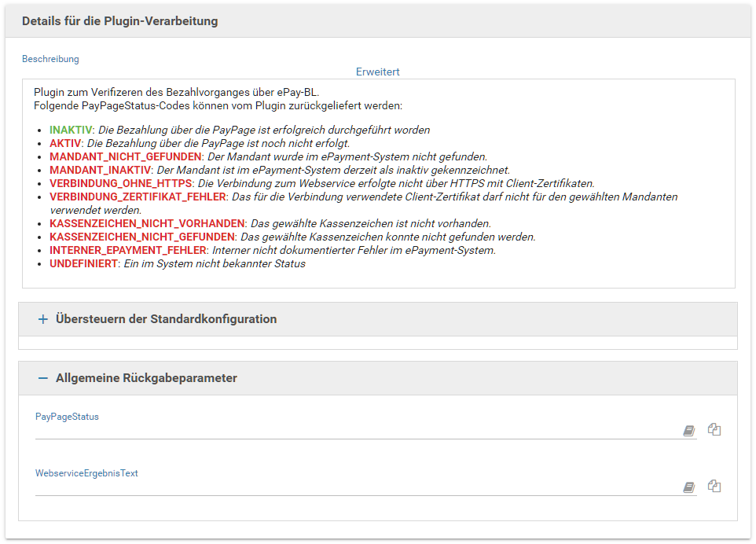Click the INTERNER_EPAYMENT_FEHLER status code text
Image resolution: width=756 pixels, height=544 pixels.
click(x=128, y=250)
